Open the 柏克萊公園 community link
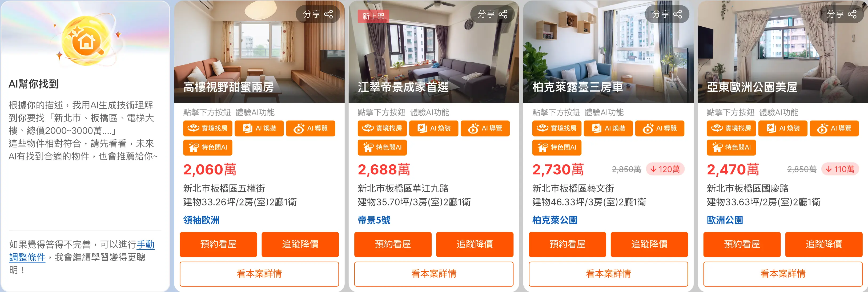Image resolution: width=868 pixels, height=292 pixels. pyautogui.click(x=555, y=220)
